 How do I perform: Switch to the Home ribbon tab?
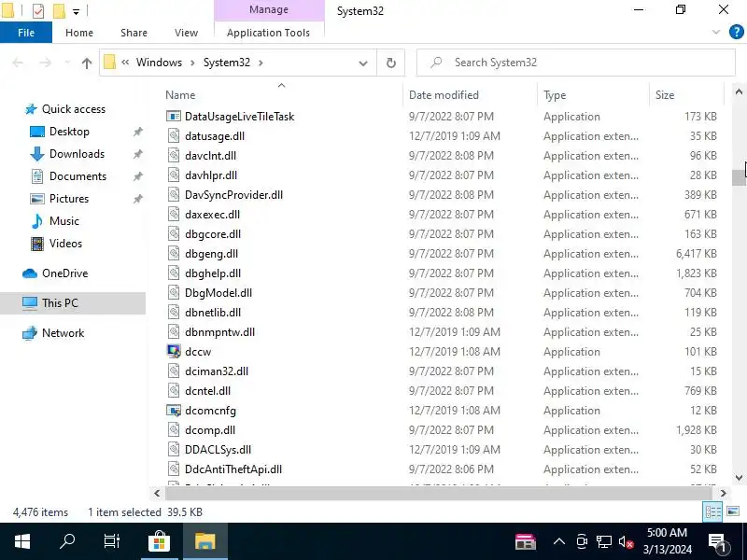pyautogui.click(x=79, y=33)
